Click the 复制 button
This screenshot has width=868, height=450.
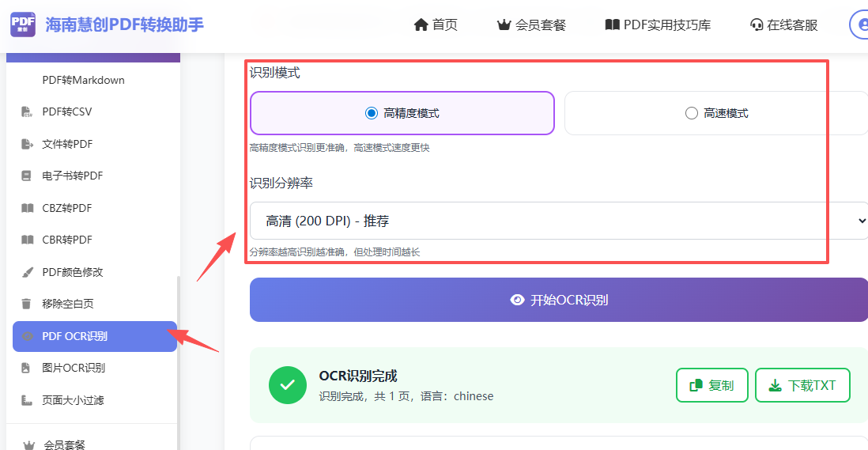712,385
